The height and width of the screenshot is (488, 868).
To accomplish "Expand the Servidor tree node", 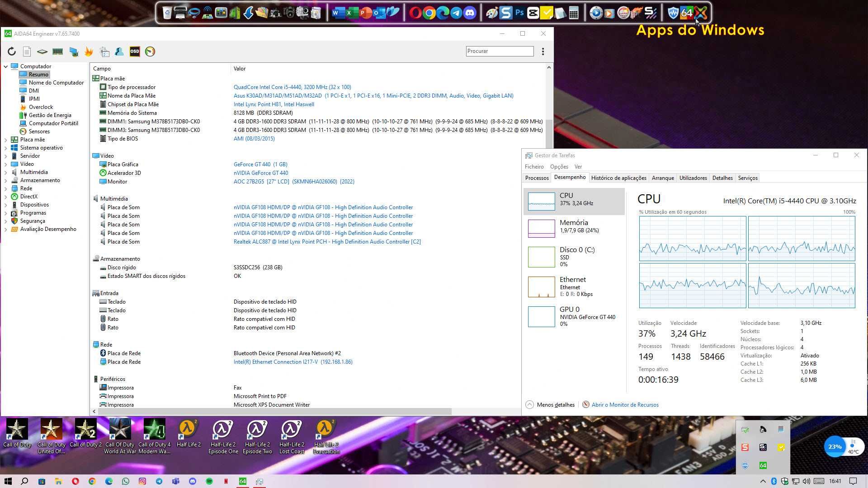I will [6, 156].
